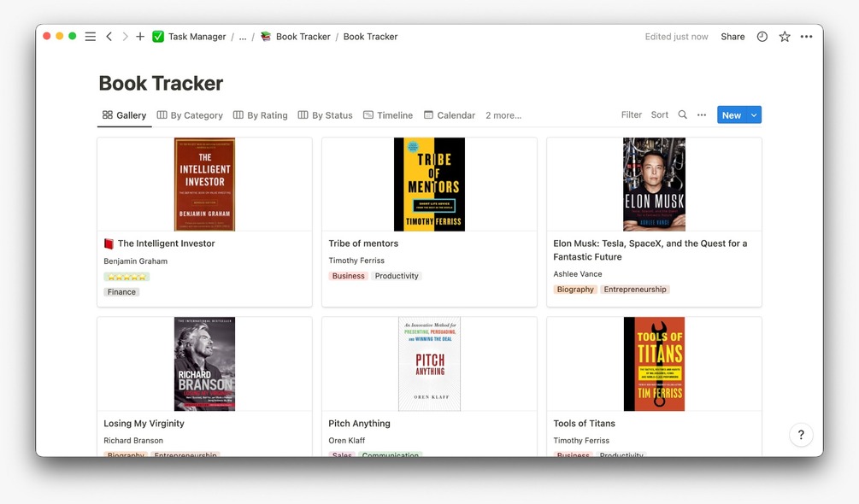Go back with the left arrow
Screen dimensions: 859x504
point(109,37)
